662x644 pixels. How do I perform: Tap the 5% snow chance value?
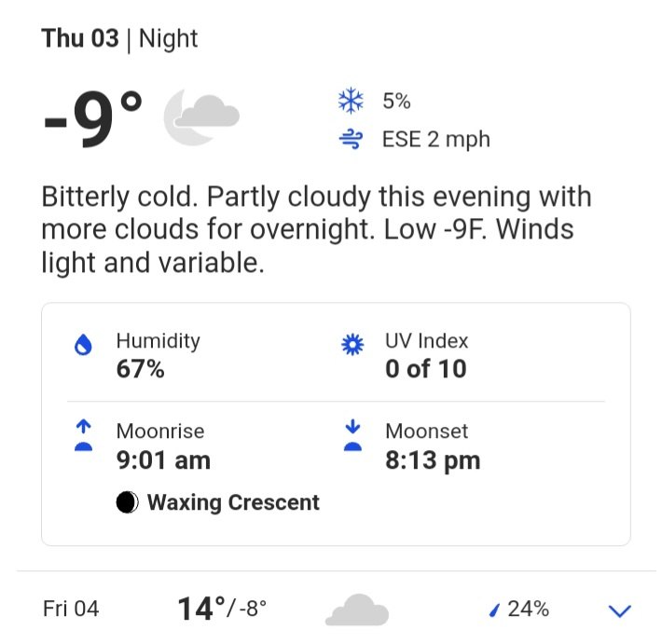(x=396, y=102)
